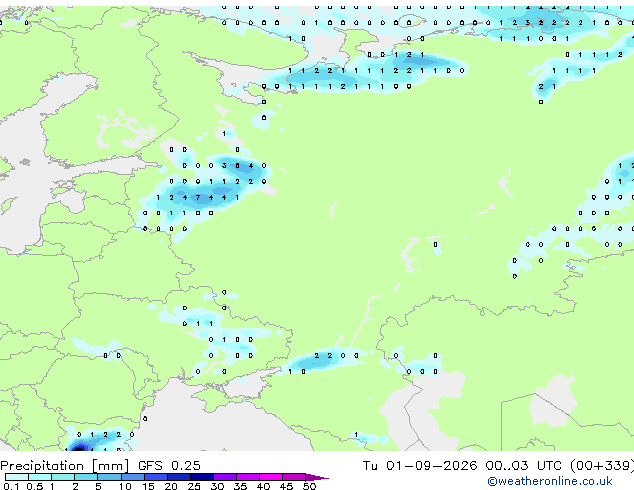Image resolution: width=634 pixels, height=490 pixels.
Task: Click the value 7 on the precipitation map
Action: (x=198, y=198)
